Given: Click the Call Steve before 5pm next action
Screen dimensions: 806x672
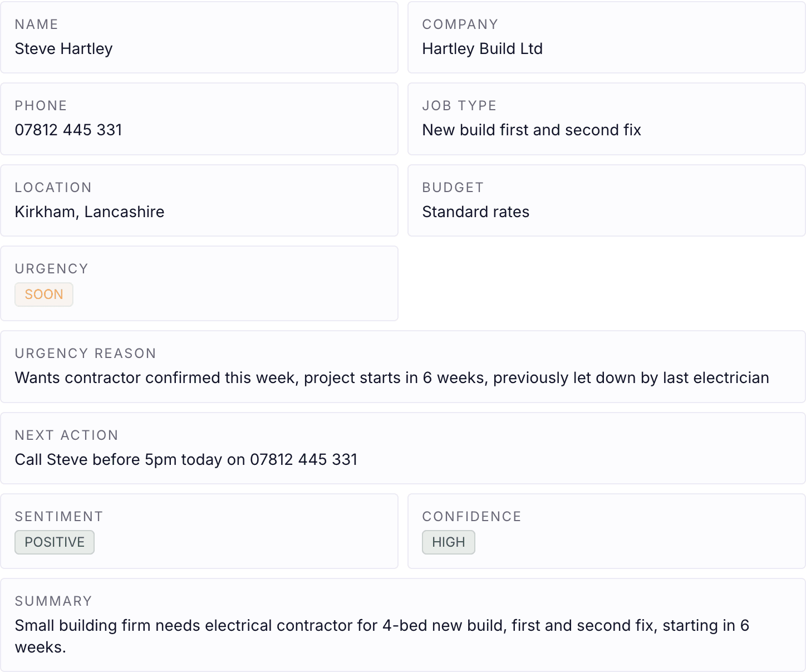Looking at the screenshot, I should [x=186, y=460].
